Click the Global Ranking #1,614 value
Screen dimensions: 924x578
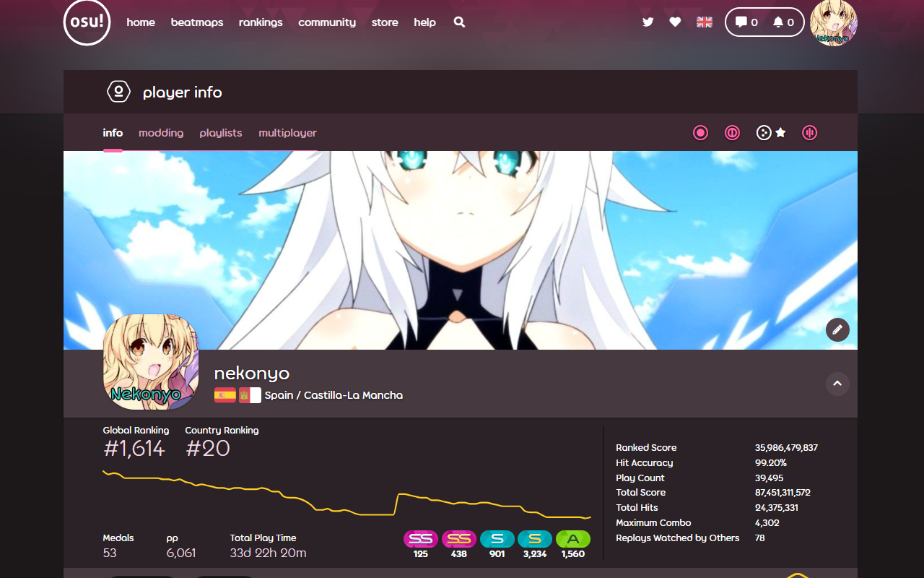(134, 449)
